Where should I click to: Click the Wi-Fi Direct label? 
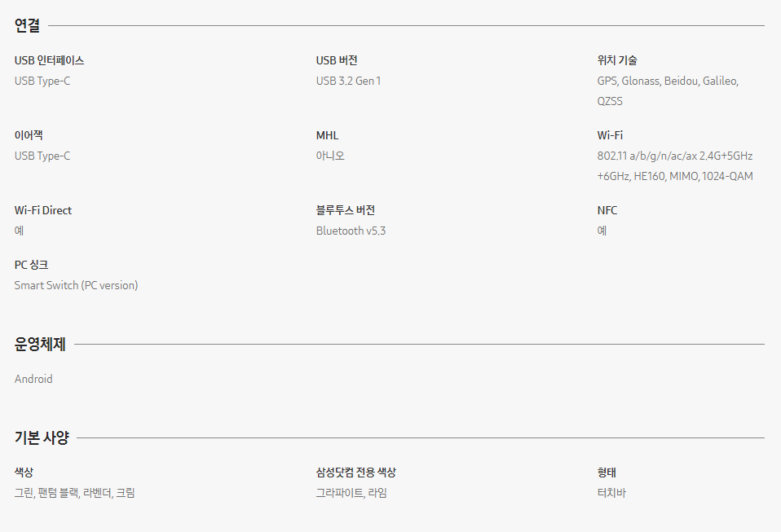tap(43, 210)
